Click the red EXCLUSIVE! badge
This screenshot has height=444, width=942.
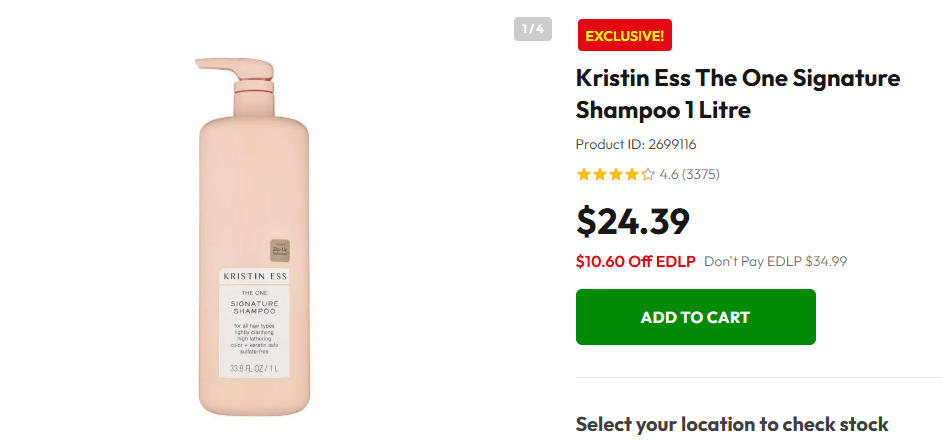coord(624,36)
